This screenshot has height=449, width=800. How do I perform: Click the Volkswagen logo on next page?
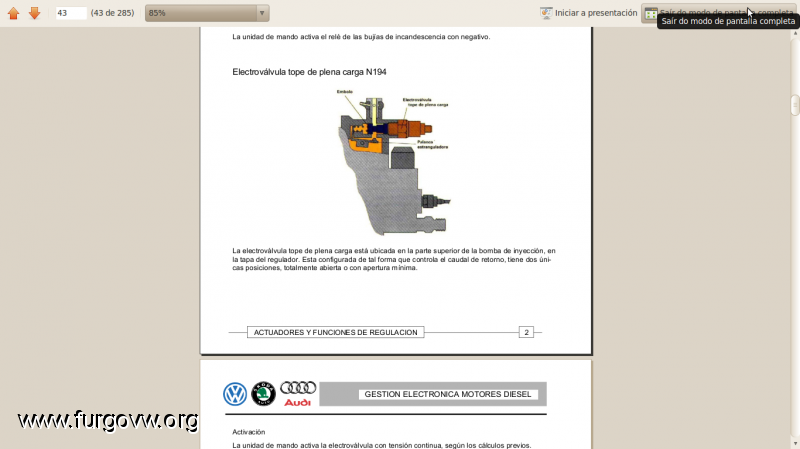coord(235,394)
